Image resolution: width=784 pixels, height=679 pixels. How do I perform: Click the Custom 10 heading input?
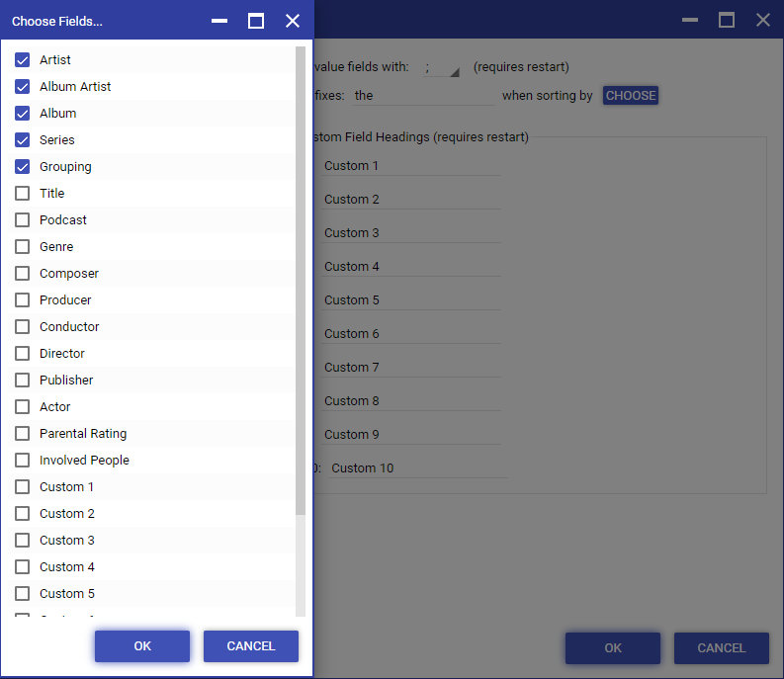click(417, 468)
